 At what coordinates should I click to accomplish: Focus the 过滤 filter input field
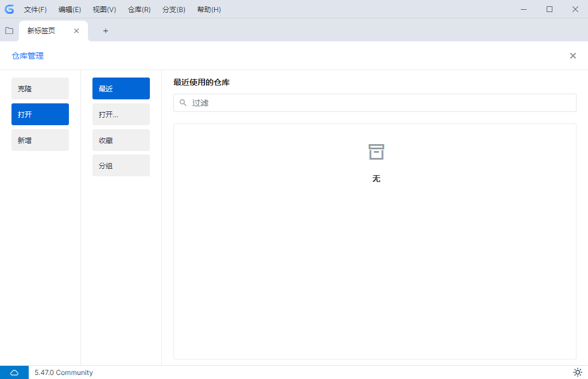click(374, 103)
